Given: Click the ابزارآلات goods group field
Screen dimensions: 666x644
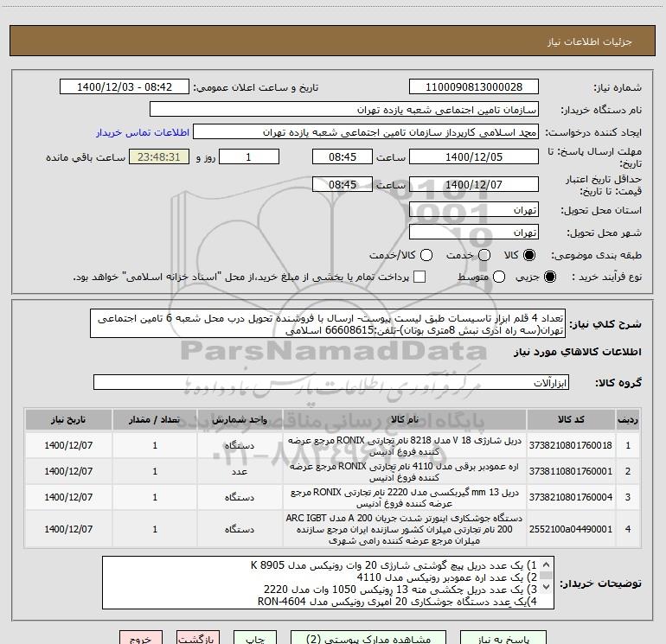Looking at the screenshot, I should [331, 382].
